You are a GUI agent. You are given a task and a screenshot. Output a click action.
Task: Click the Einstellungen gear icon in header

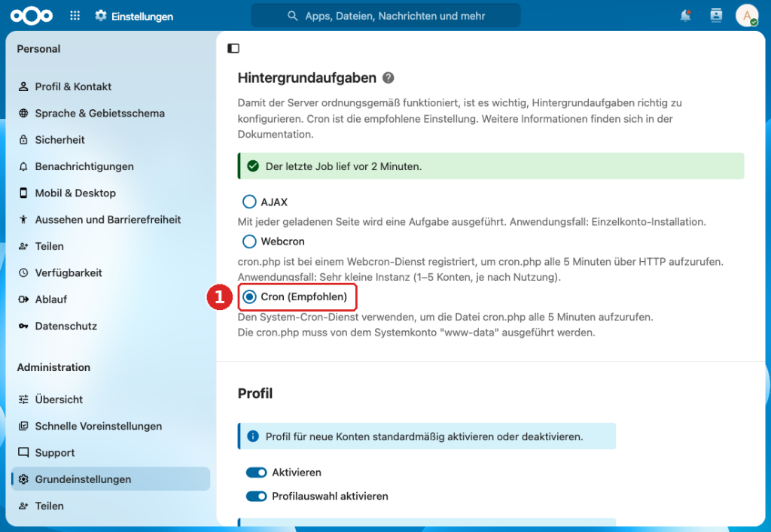tap(101, 16)
